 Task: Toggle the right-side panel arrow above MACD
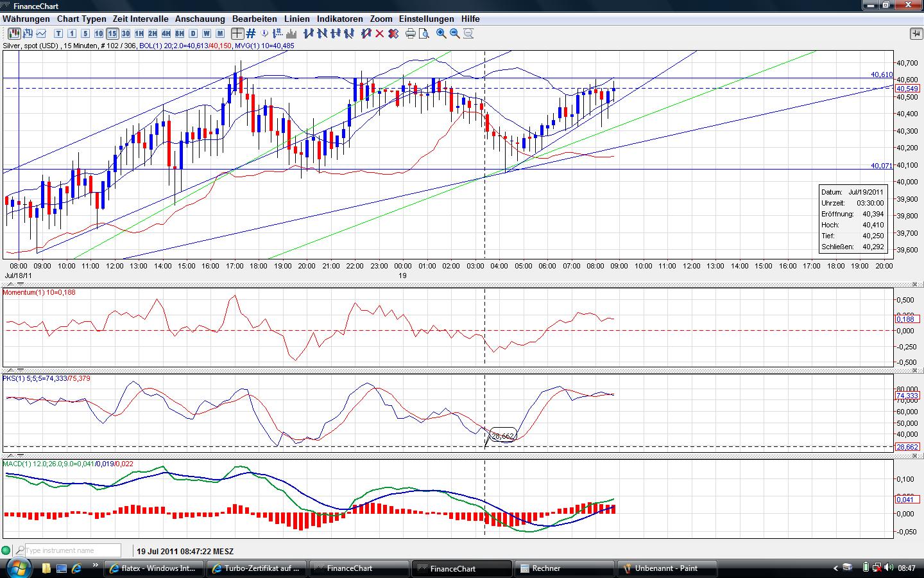click(915, 455)
